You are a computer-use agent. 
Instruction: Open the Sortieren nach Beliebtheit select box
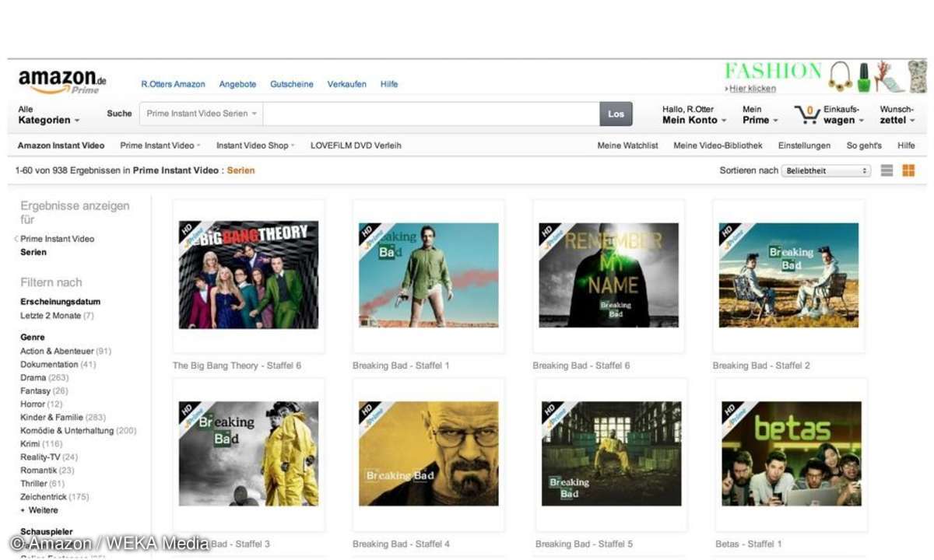tap(827, 170)
